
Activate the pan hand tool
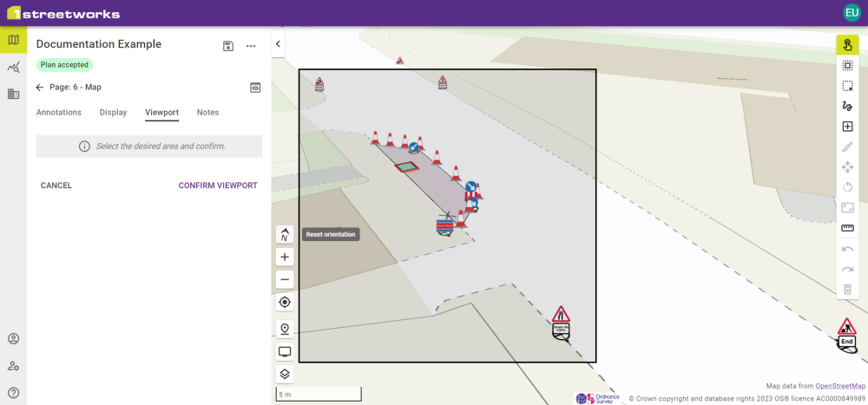(848, 45)
